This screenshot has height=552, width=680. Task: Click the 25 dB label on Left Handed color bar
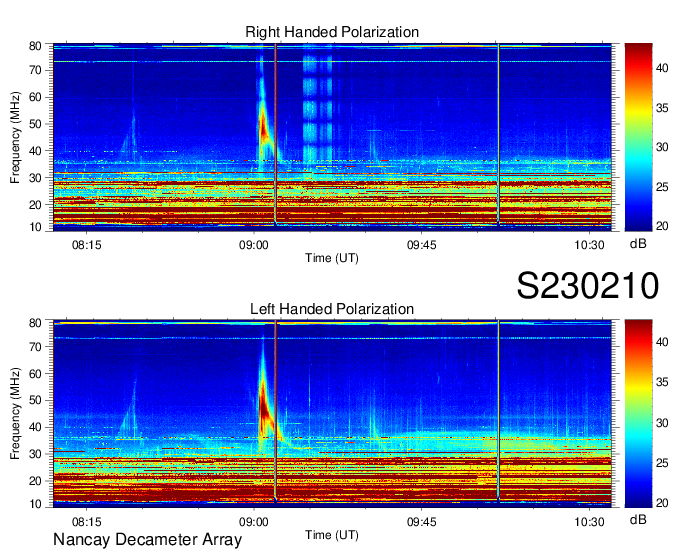point(662,463)
